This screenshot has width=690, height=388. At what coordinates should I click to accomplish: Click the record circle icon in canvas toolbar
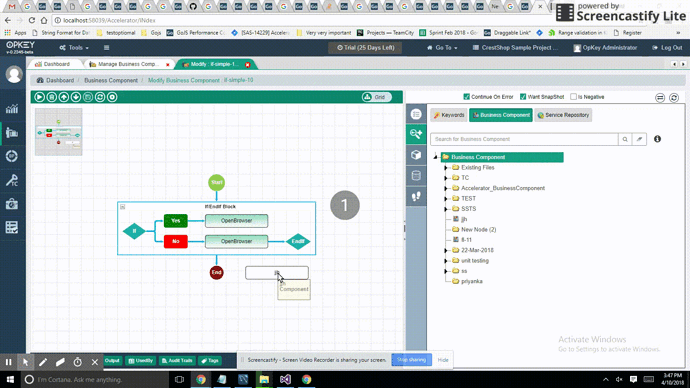(112, 97)
